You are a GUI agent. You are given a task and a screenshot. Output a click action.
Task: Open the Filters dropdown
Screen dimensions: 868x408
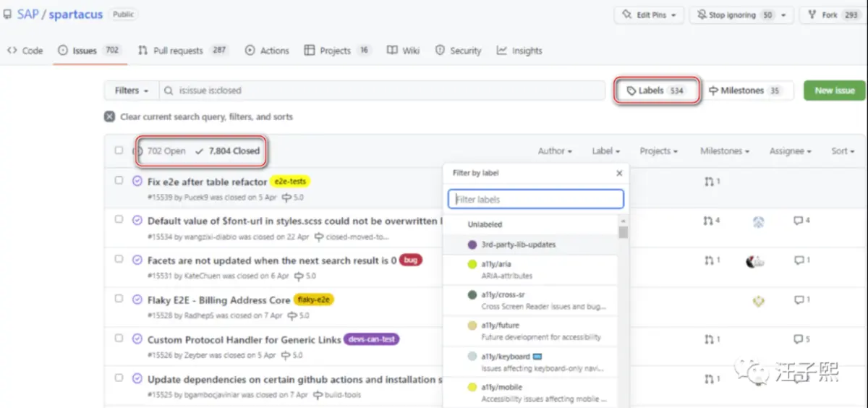coord(132,90)
